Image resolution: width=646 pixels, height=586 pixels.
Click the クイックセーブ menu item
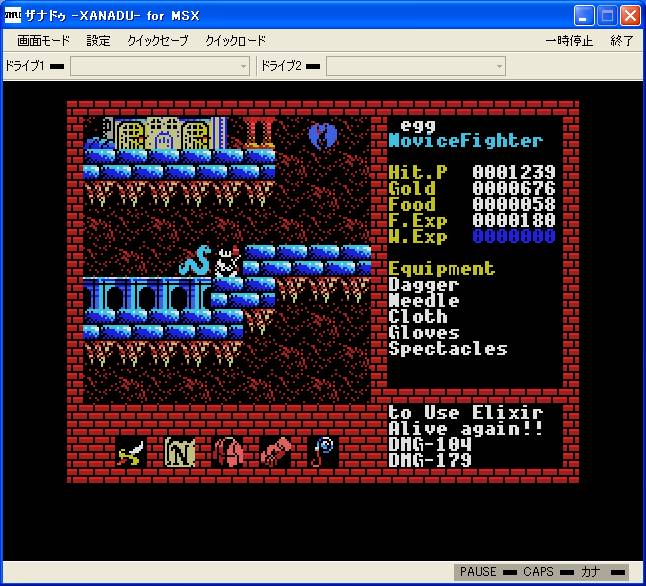[x=158, y=40]
